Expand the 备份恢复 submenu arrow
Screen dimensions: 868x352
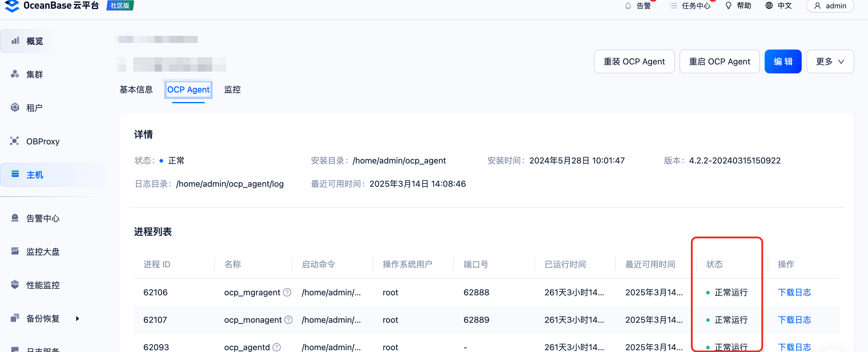[x=77, y=318]
